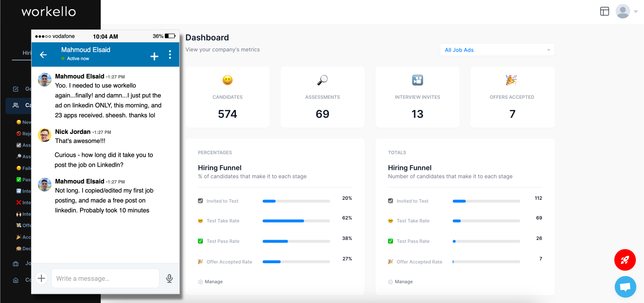Click the 🎉 Offers Accepted metric icon

pos(512,80)
